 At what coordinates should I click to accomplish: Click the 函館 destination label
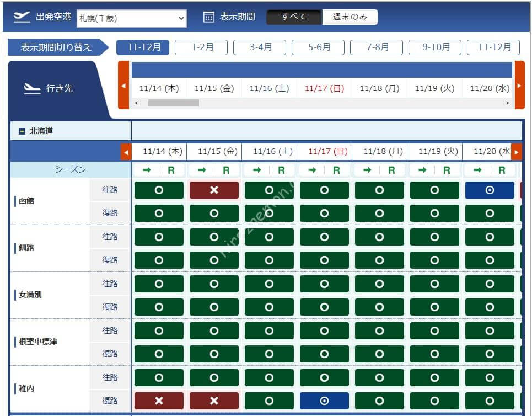tap(26, 201)
